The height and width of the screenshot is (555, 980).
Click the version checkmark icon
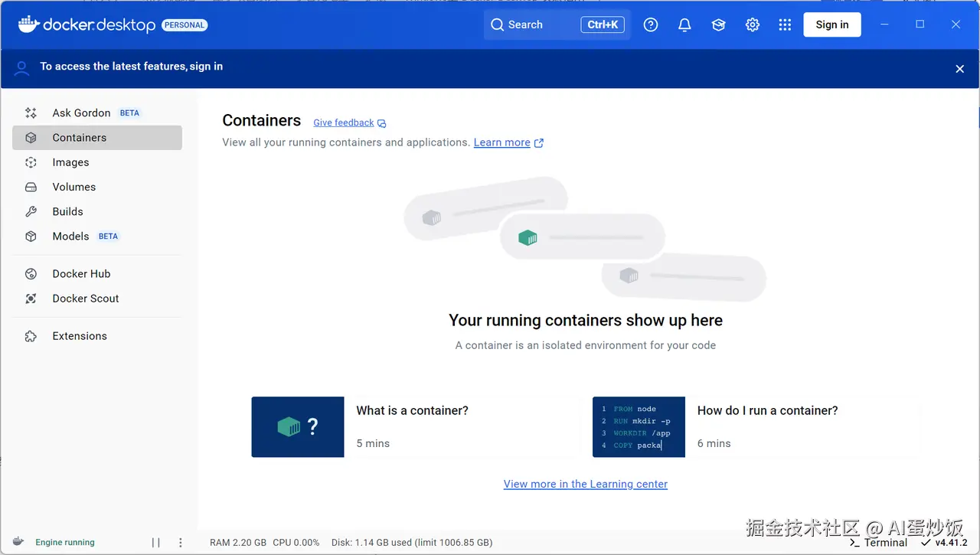click(x=926, y=543)
